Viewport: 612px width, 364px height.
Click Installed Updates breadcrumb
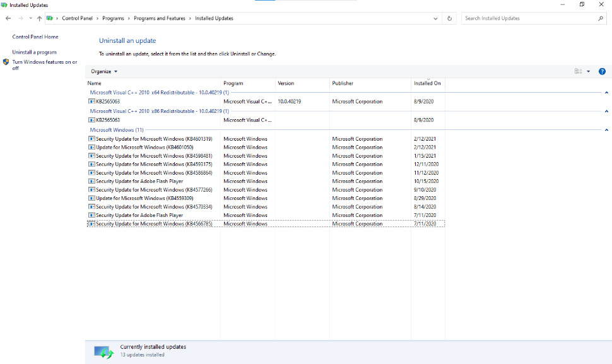tap(214, 18)
